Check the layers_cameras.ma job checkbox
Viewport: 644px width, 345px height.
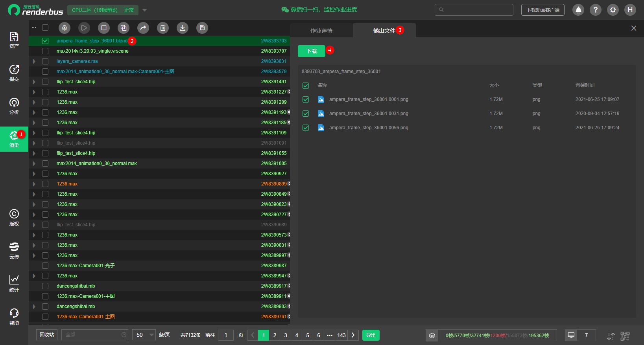point(45,61)
